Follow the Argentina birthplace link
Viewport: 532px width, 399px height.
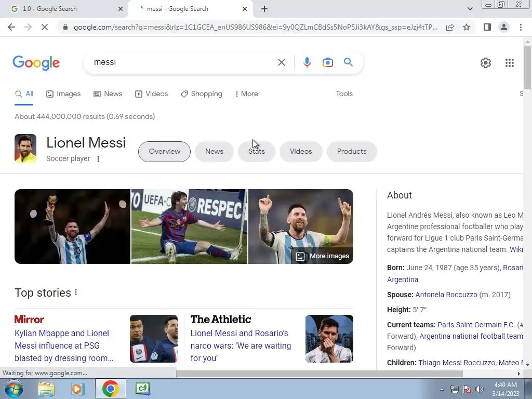coord(403,280)
